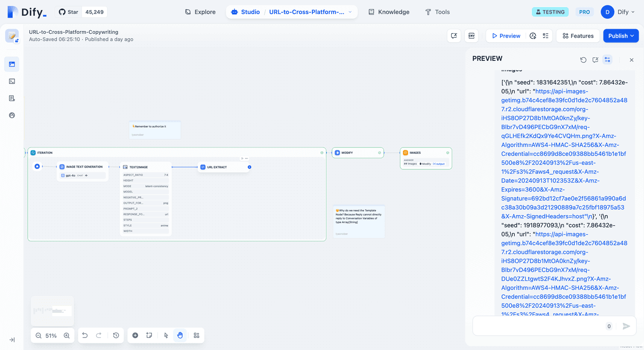Open the app name dropdown in Studio
The width and height of the screenshot is (644, 350).
[x=310, y=12]
